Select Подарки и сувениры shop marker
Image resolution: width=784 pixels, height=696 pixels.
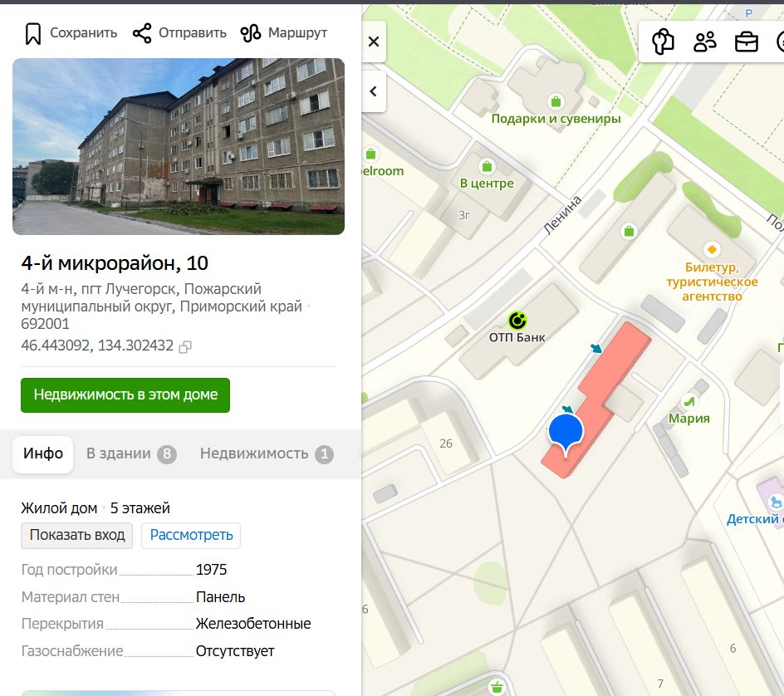click(556, 101)
